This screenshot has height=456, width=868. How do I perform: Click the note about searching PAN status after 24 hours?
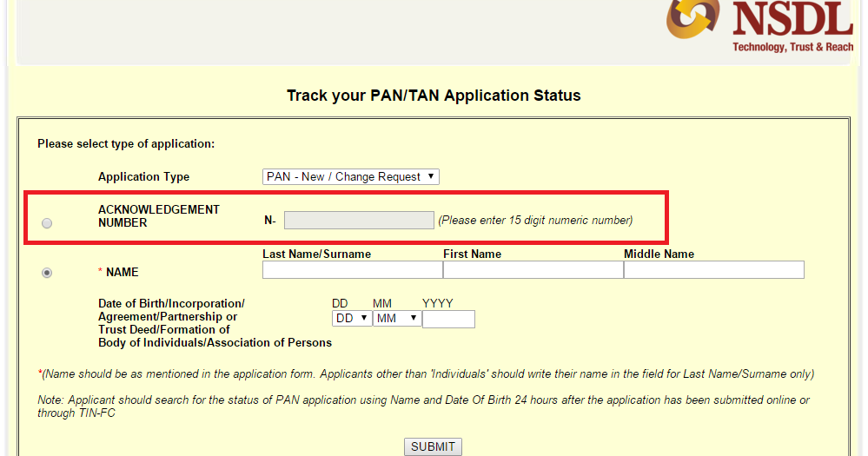point(423,406)
